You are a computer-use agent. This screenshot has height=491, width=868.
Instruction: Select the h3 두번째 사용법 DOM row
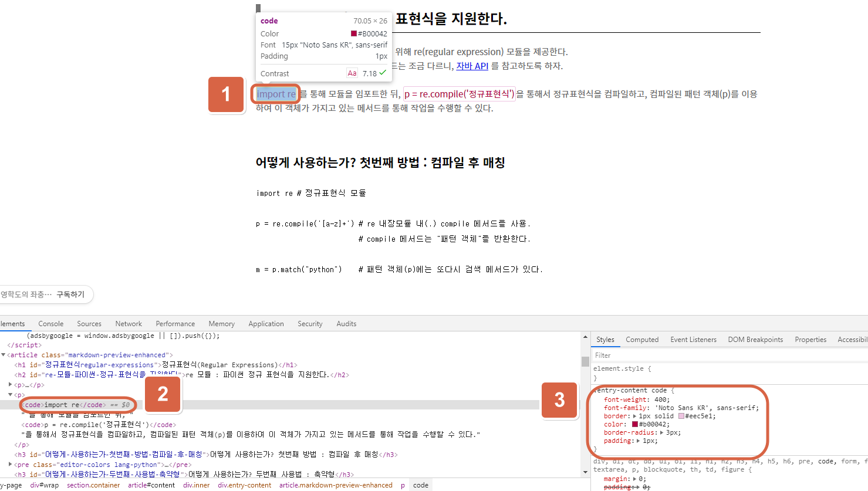[184, 475]
